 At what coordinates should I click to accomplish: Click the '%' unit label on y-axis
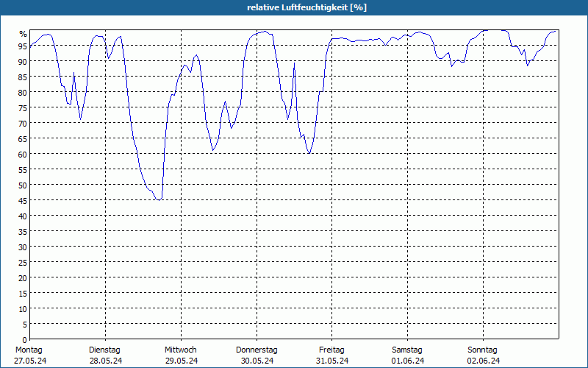tap(24, 34)
